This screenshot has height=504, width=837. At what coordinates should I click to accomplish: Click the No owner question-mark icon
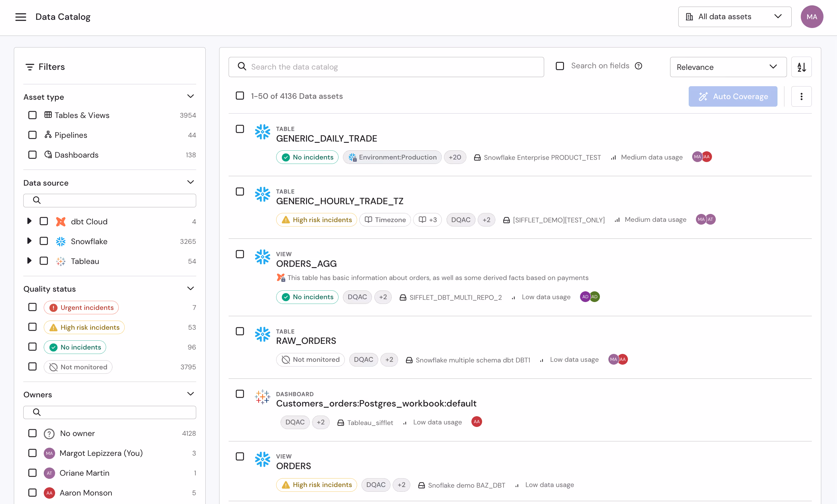tap(49, 434)
